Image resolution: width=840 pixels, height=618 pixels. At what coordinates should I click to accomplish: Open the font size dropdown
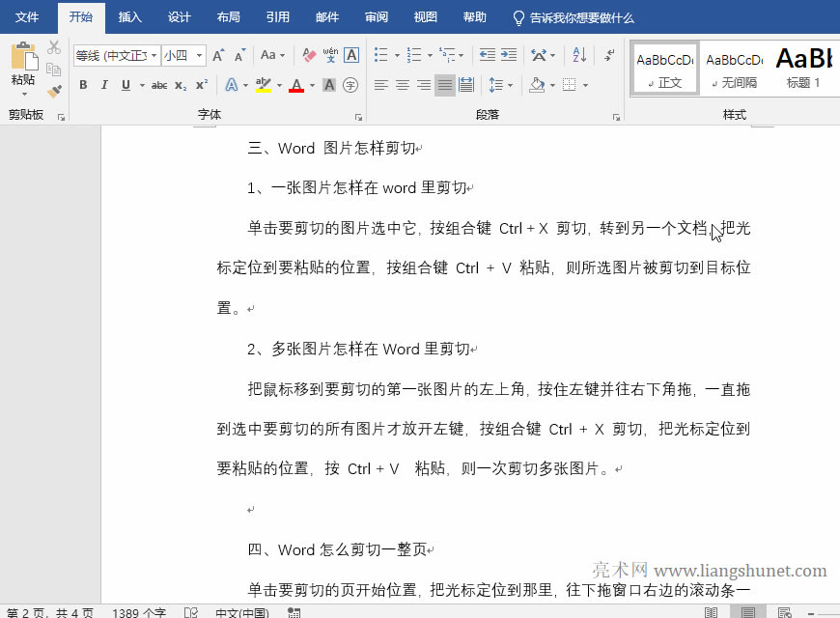[200, 56]
